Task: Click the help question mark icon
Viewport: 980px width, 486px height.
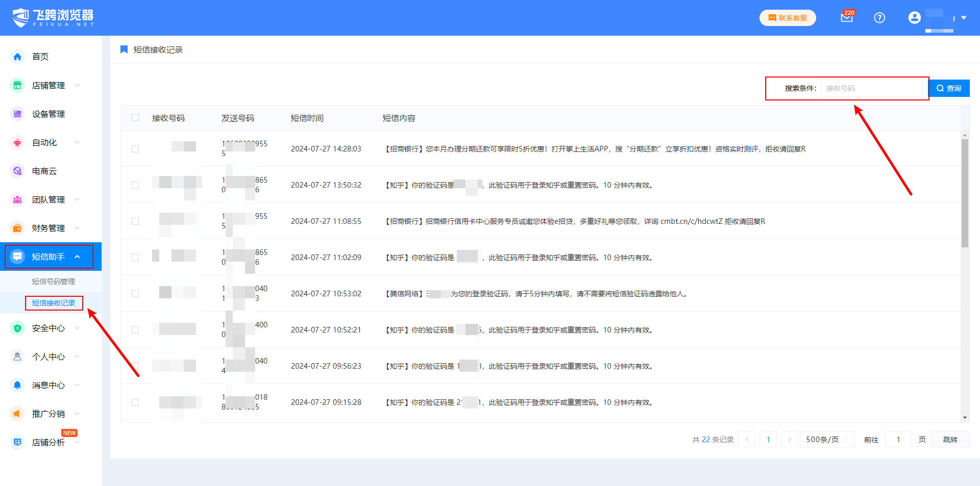Action: pyautogui.click(x=879, y=18)
